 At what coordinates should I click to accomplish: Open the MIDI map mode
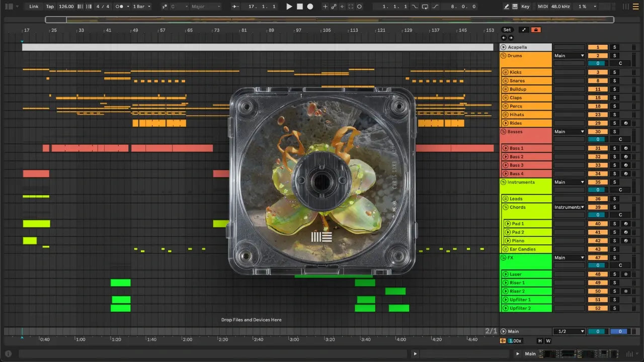542,7
